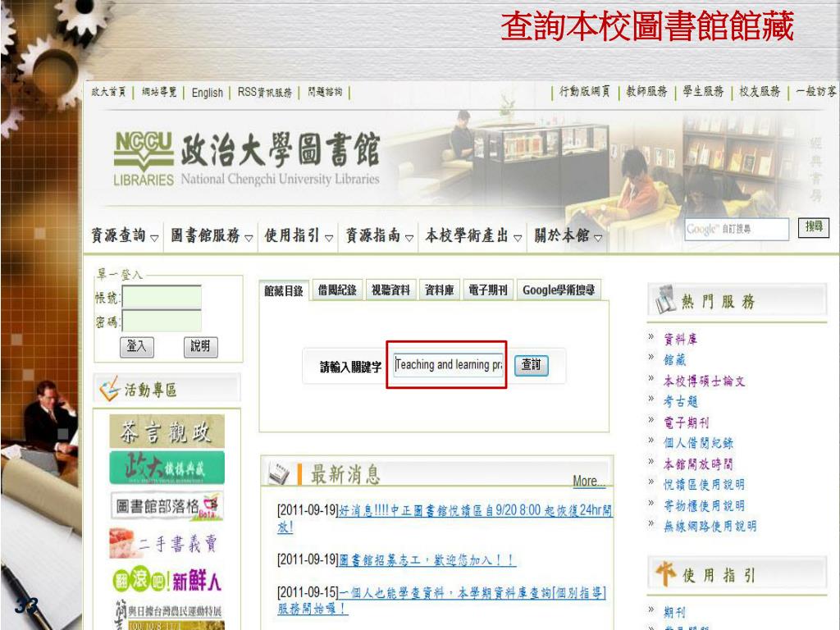Switch to the 借閱紀錄 tab
This screenshot has width=840, height=630.
coord(337,290)
